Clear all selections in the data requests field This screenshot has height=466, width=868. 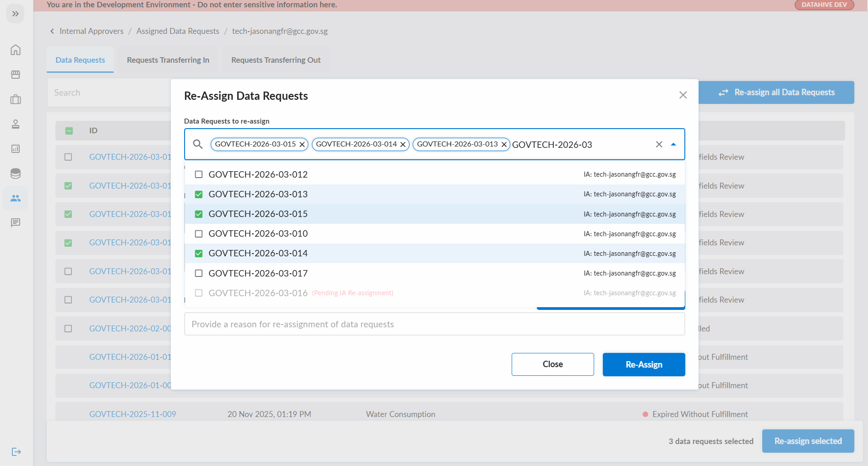(659, 144)
